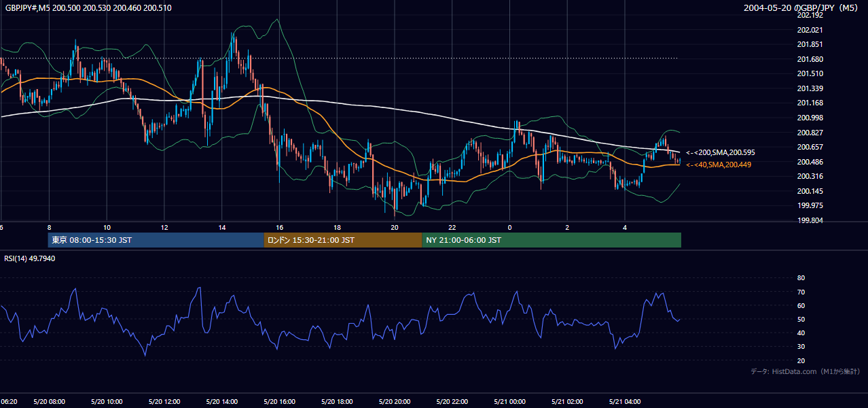Select the London 15:30-21:00 JST session bar

click(343, 240)
